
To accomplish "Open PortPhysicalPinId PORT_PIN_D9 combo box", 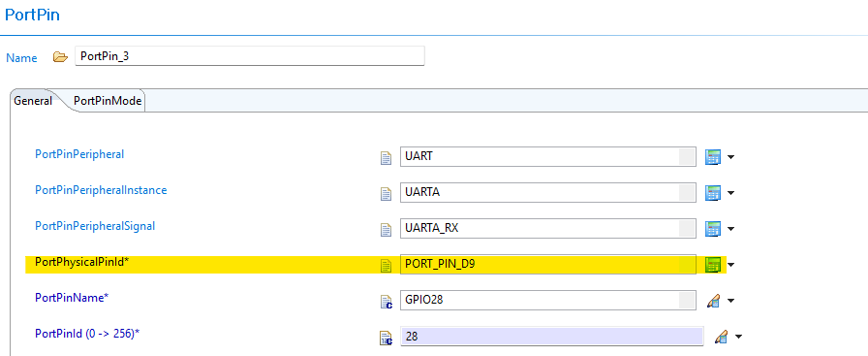I will click(x=548, y=265).
